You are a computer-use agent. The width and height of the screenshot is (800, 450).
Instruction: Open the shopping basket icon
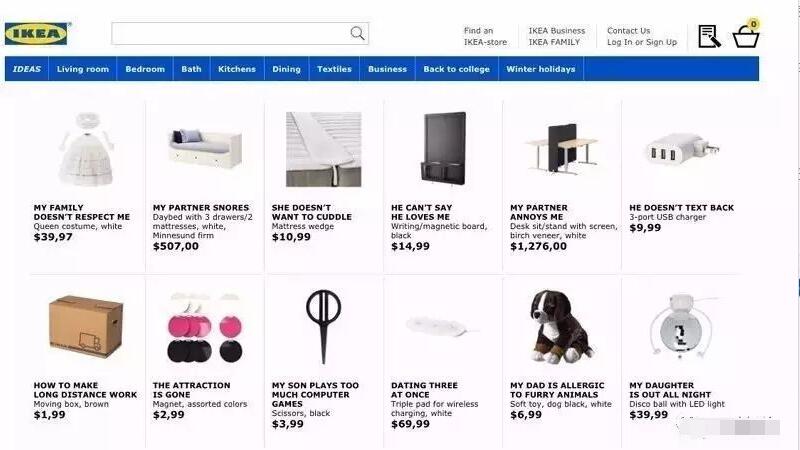746,35
